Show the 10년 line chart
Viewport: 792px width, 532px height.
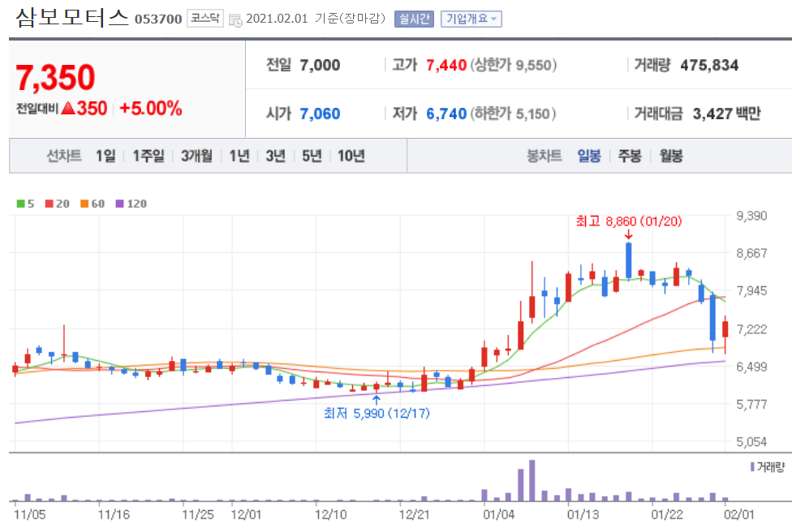pos(351,156)
